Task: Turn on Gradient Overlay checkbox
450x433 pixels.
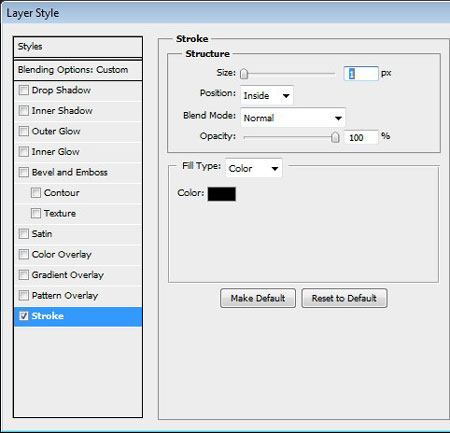Action: [x=24, y=275]
